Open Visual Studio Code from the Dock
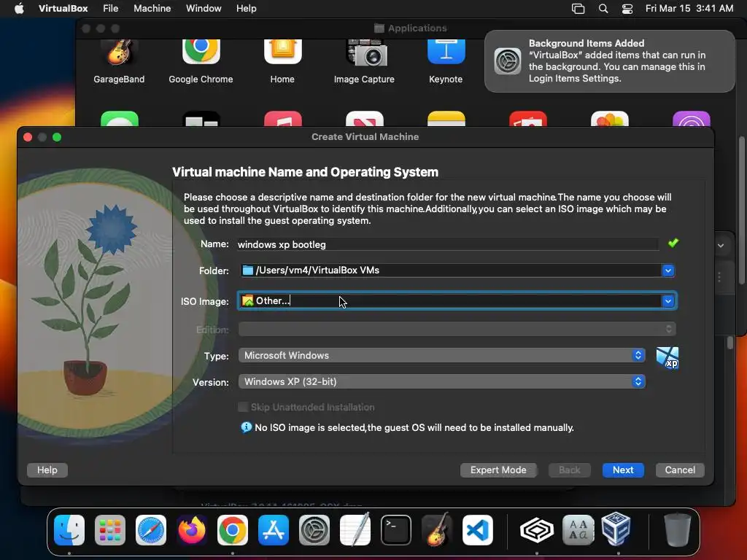This screenshot has width=747, height=560. click(477, 530)
